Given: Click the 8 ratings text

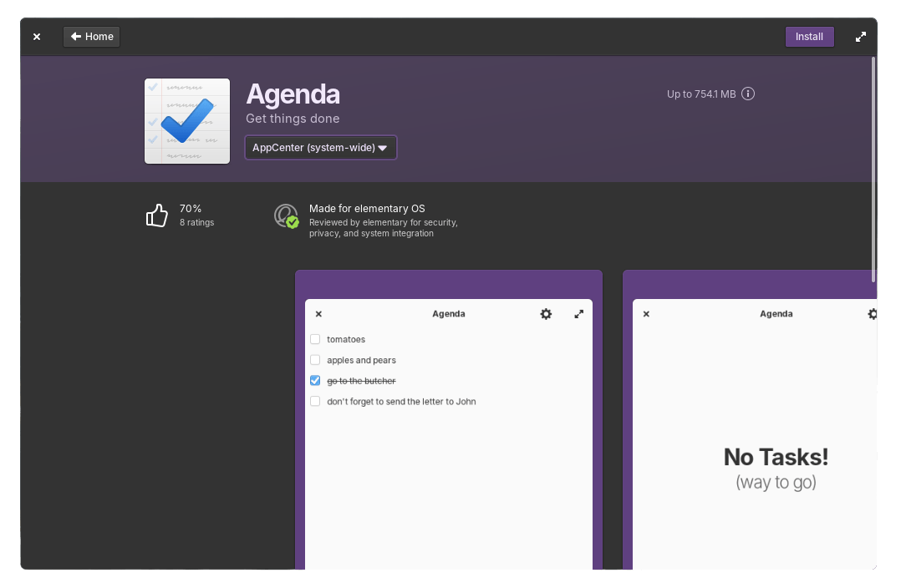Looking at the screenshot, I should (196, 223).
